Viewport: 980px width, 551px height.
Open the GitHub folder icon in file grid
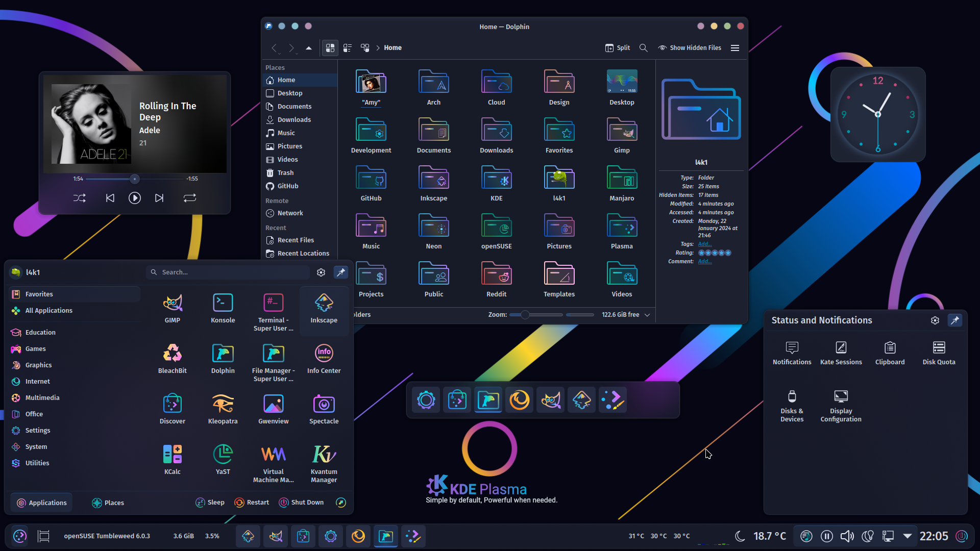pyautogui.click(x=371, y=183)
